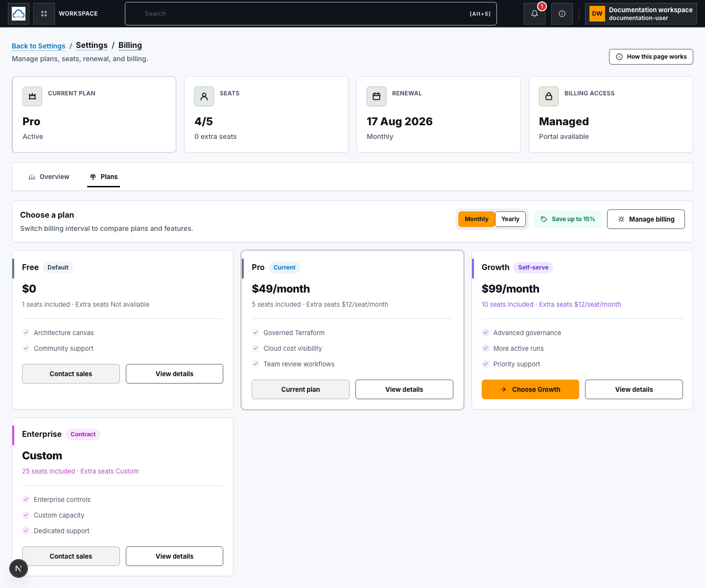Choose the Growth plan
Image resolution: width=705 pixels, height=588 pixels.
coord(530,389)
